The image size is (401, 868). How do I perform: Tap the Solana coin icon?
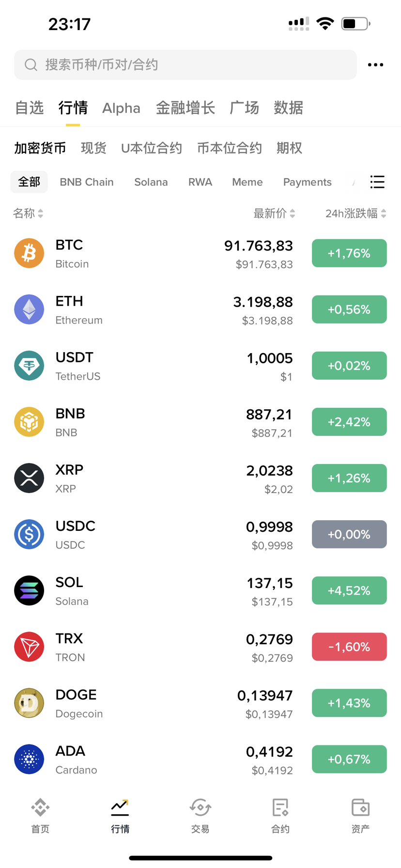point(29,590)
